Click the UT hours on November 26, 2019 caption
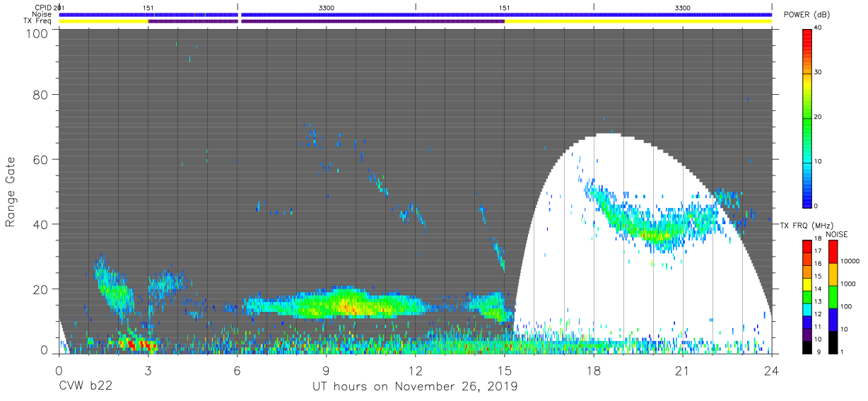This screenshot has width=868, height=401. (x=415, y=387)
